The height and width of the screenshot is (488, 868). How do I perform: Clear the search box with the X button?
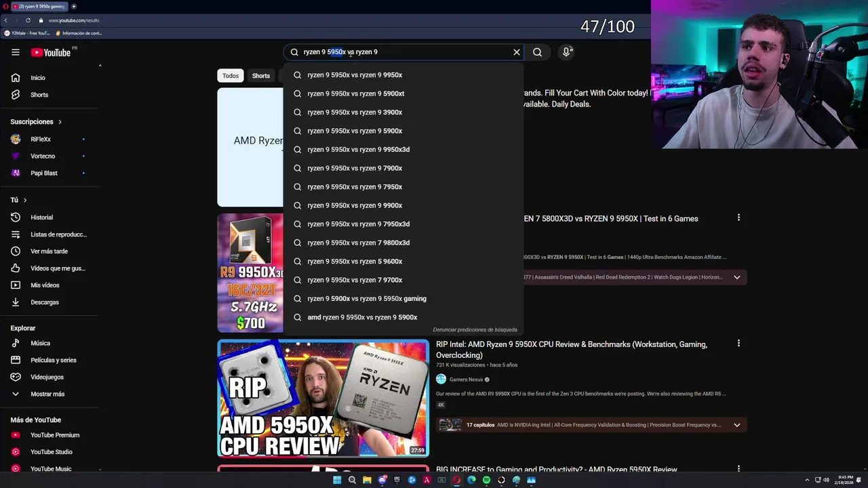click(517, 52)
